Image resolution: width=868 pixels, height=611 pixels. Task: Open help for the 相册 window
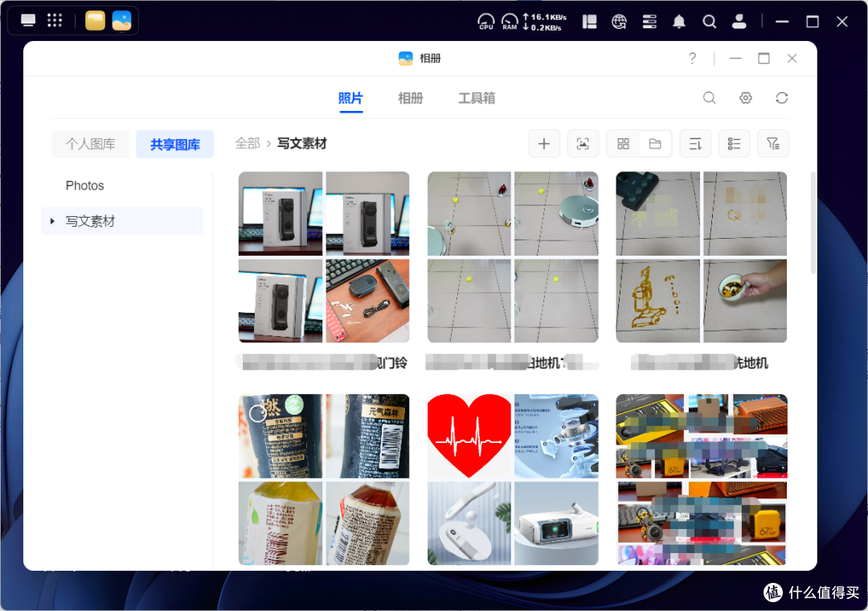pyautogui.click(x=692, y=58)
